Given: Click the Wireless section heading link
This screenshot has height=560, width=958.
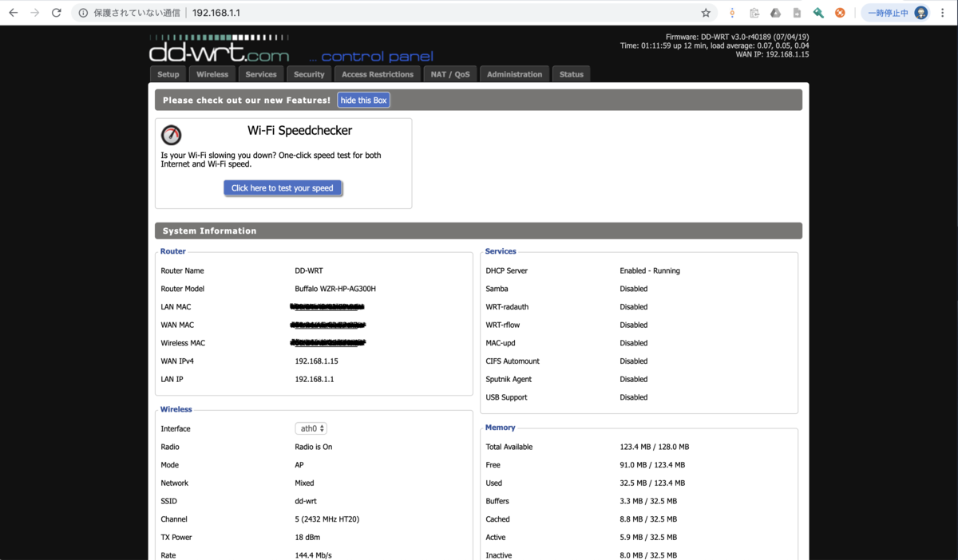Looking at the screenshot, I should [x=176, y=409].
